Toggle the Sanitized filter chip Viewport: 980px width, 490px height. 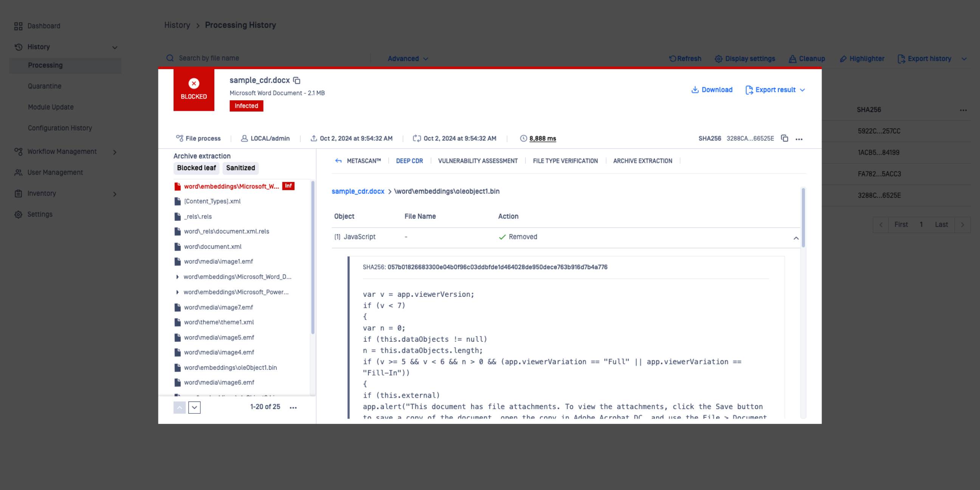tap(240, 168)
